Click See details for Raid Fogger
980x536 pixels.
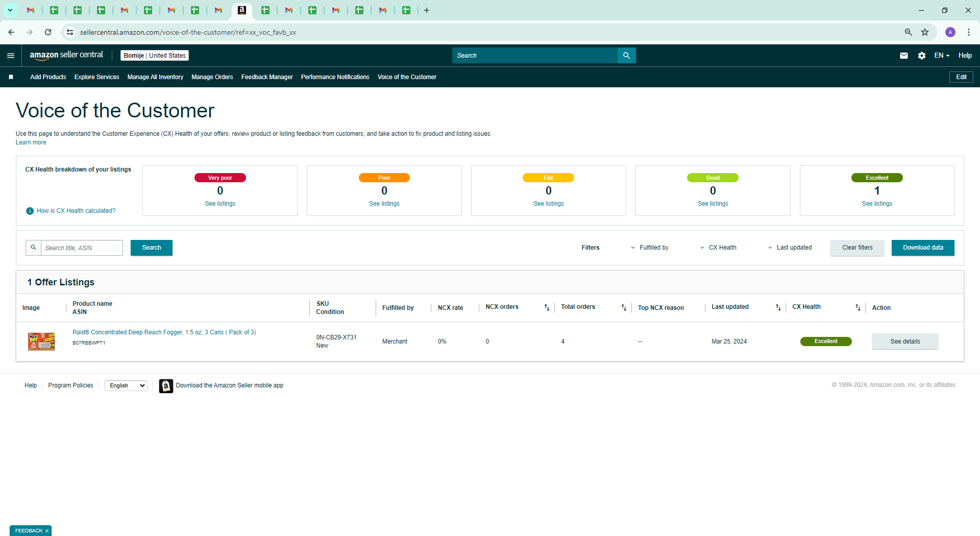pyautogui.click(x=905, y=342)
